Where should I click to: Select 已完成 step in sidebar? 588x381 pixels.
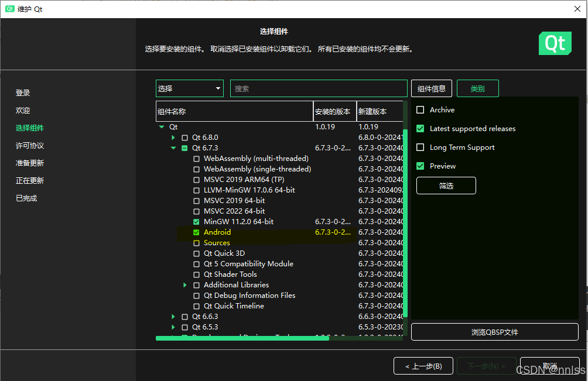pyautogui.click(x=26, y=198)
